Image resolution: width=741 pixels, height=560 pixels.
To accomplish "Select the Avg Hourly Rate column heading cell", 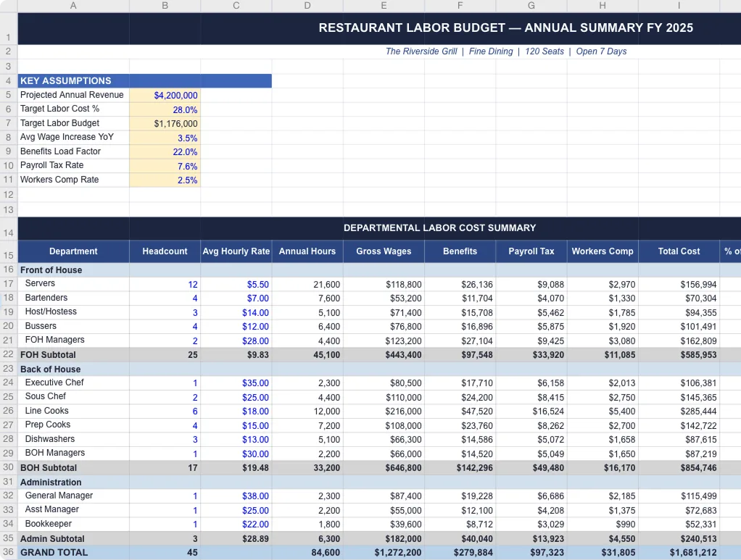I will pyautogui.click(x=236, y=251).
